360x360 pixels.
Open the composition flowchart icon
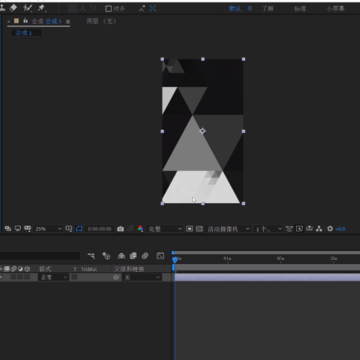[319, 229]
